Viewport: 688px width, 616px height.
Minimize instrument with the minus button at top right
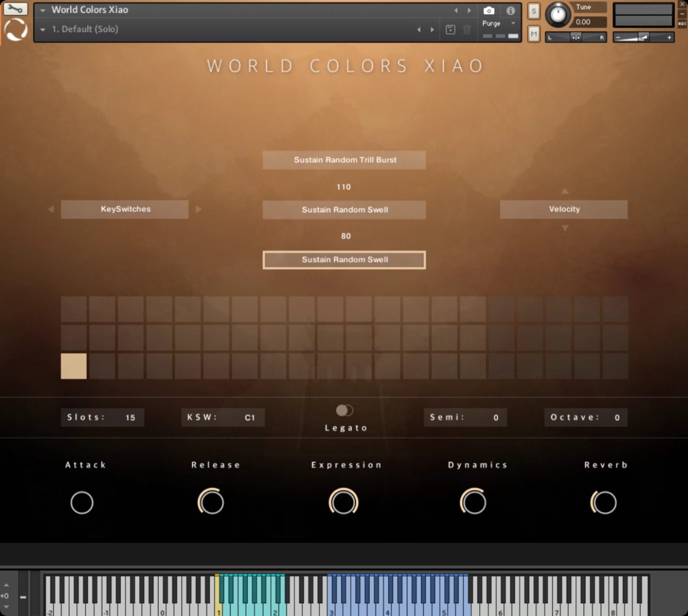point(682,14)
